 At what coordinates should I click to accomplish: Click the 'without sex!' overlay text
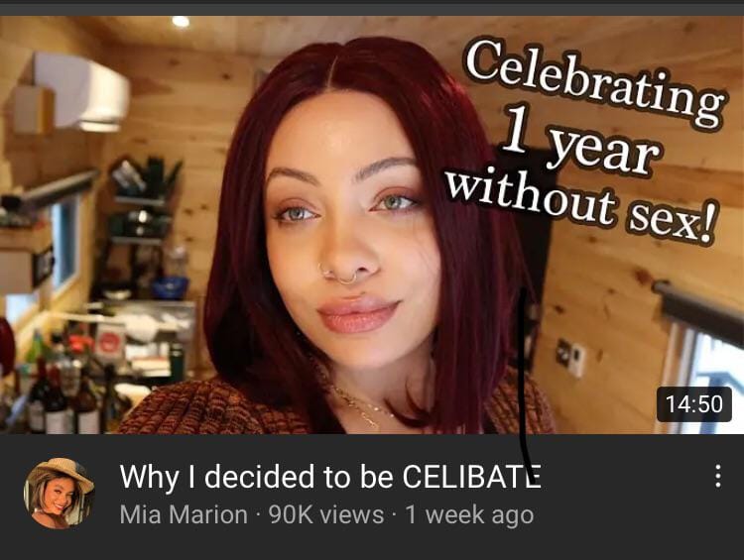[x=580, y=206]
